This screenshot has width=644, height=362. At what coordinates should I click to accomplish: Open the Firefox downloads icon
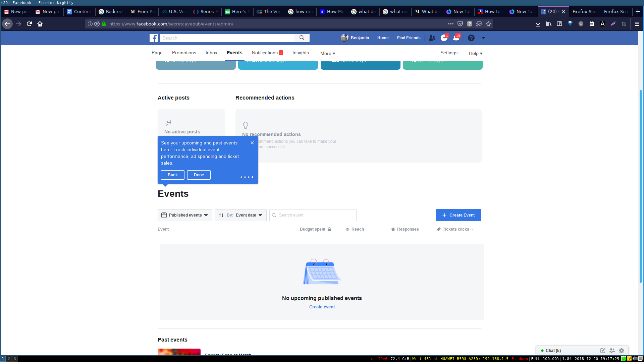pos(538,24)
